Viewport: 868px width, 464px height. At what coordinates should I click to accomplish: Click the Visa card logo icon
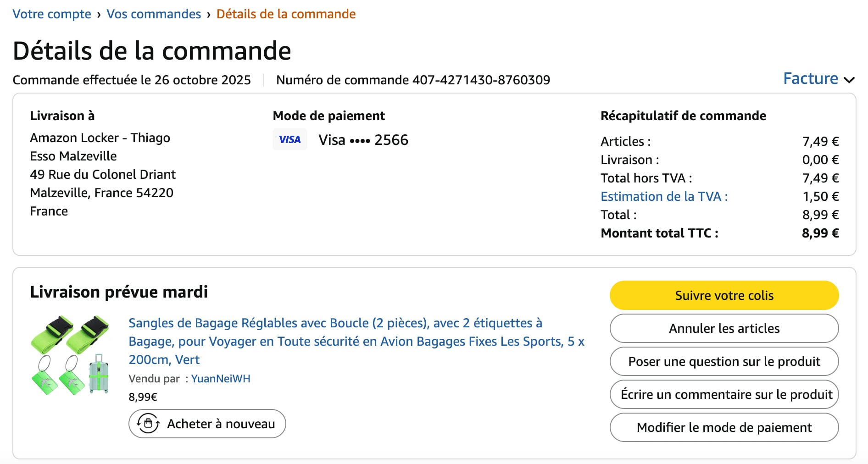[289, 140]
